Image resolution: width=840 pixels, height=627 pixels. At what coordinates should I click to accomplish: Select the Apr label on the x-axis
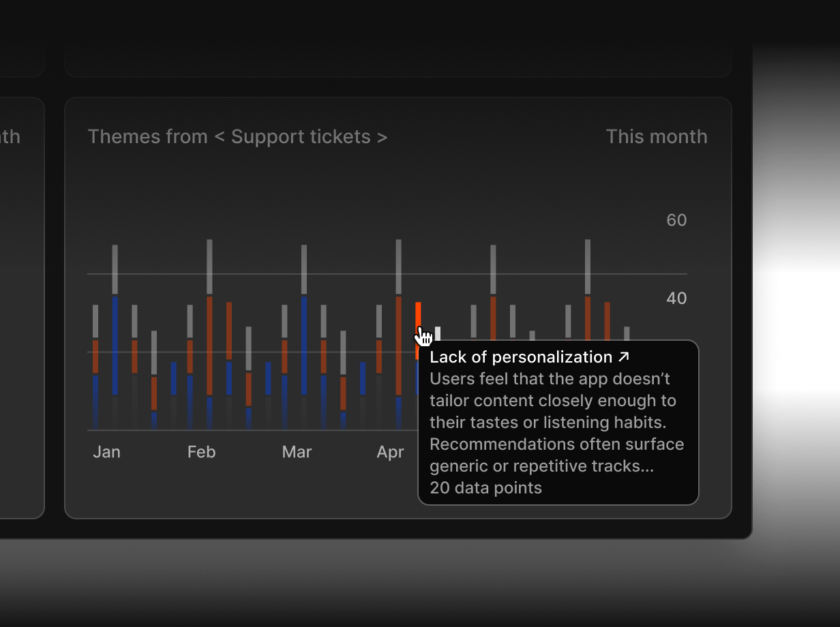click(x=390, y=453)
